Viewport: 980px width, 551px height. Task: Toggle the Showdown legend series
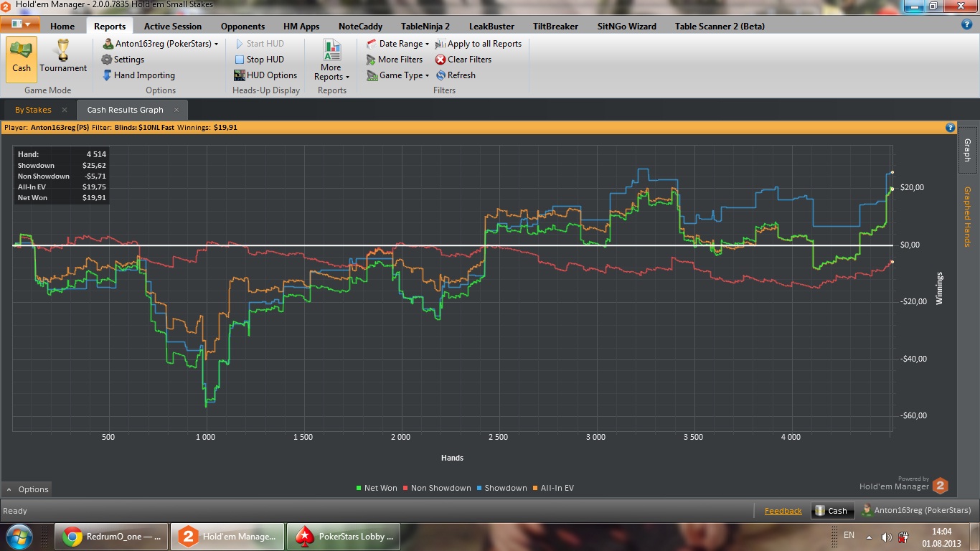(501, 488)
